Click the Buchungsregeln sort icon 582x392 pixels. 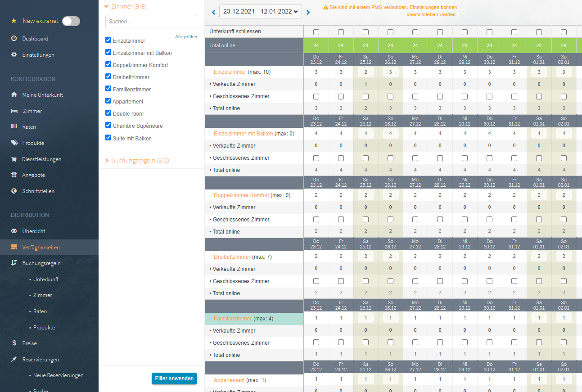(14, 263)
